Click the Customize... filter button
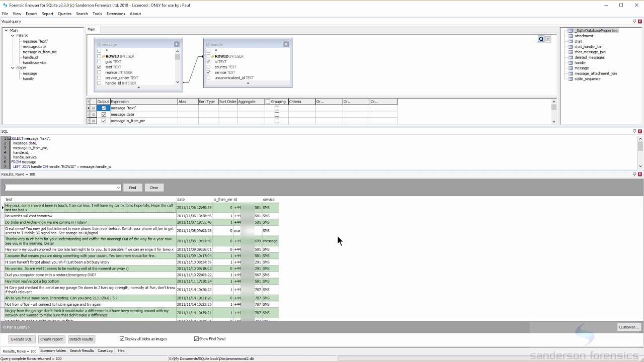644x362 pixels. (x=629, y=327)
